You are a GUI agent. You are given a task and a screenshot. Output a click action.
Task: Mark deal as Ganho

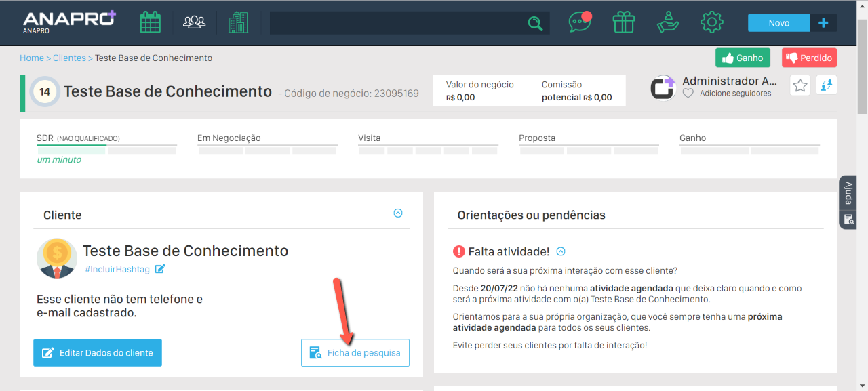(743, 58)
